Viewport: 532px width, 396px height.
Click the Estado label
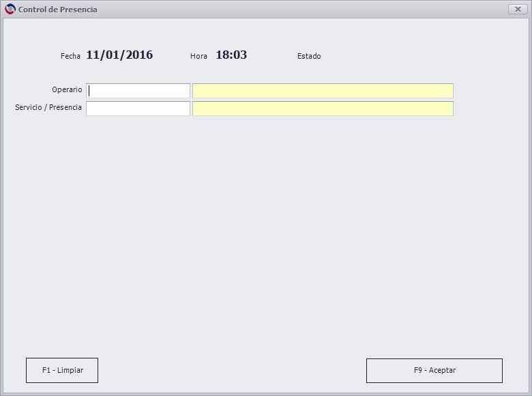[309, 56]
